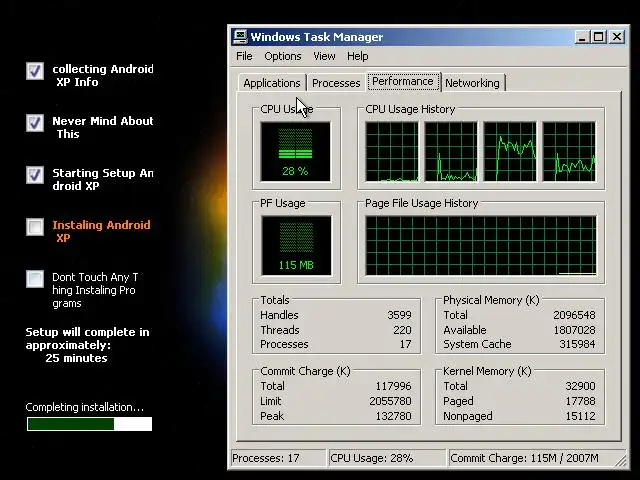Minimize the Windows Task Manager window
Viewport: 640px width, 480px height.
click(x=582, y=37)
